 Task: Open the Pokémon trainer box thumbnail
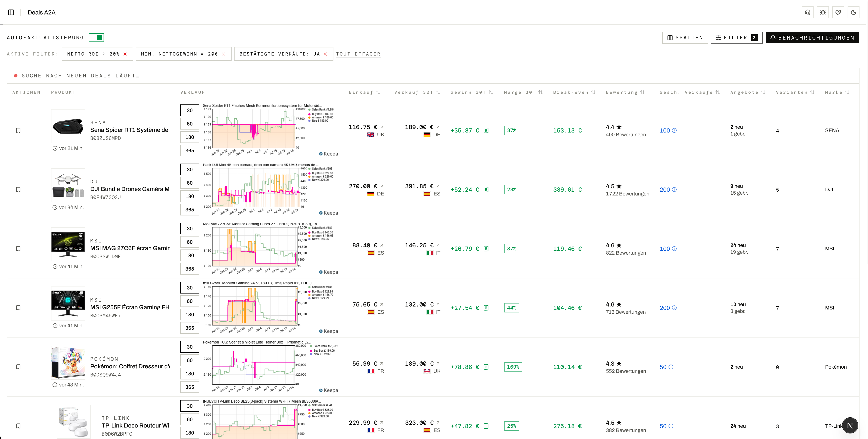click(68, 362)
